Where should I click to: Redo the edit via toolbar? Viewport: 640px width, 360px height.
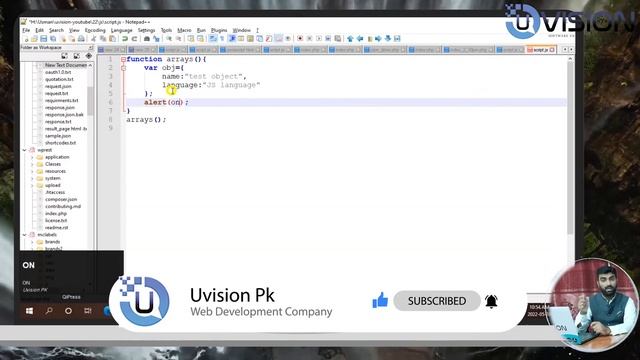coord(134,39)
